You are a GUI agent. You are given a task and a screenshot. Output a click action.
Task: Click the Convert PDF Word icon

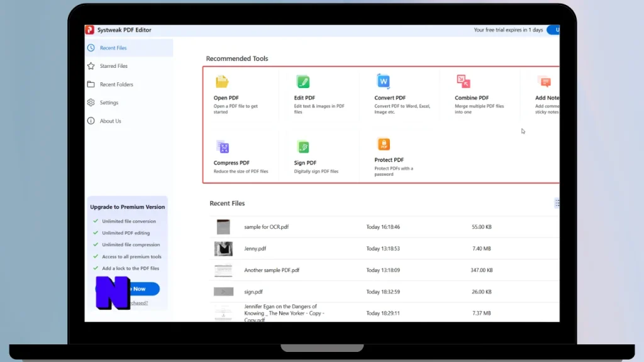tap(383, 81)
